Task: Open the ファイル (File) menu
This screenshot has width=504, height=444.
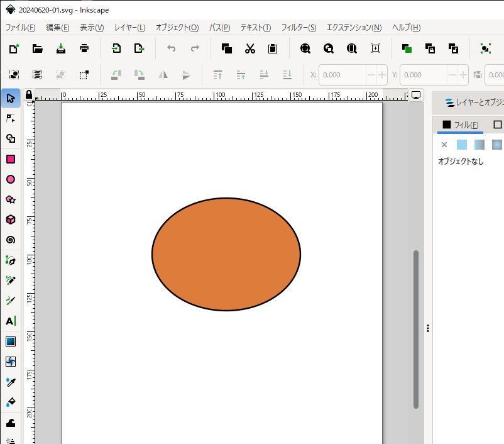Action: 20,28
